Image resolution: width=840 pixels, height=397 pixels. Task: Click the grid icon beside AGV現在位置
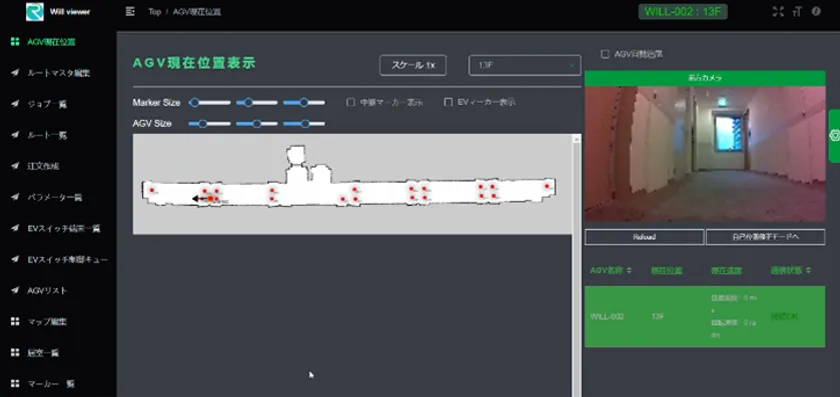click(15, 42)
